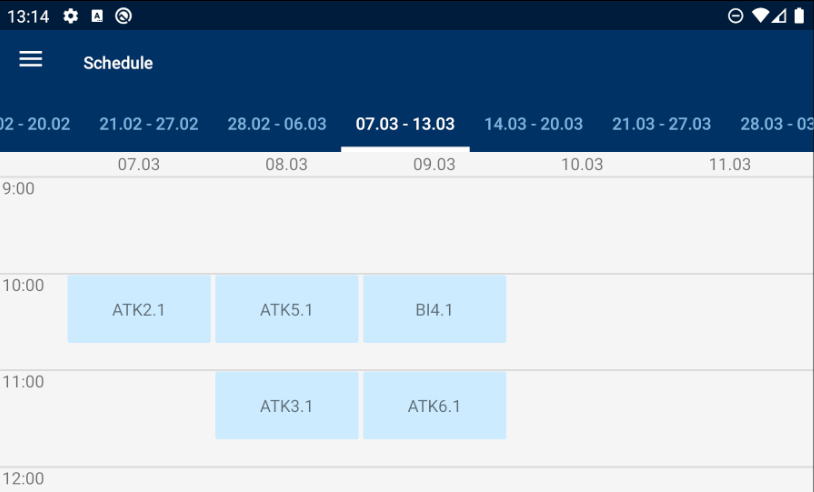
Task: Tap the Schedule title in header
Action: pos(118,63)
